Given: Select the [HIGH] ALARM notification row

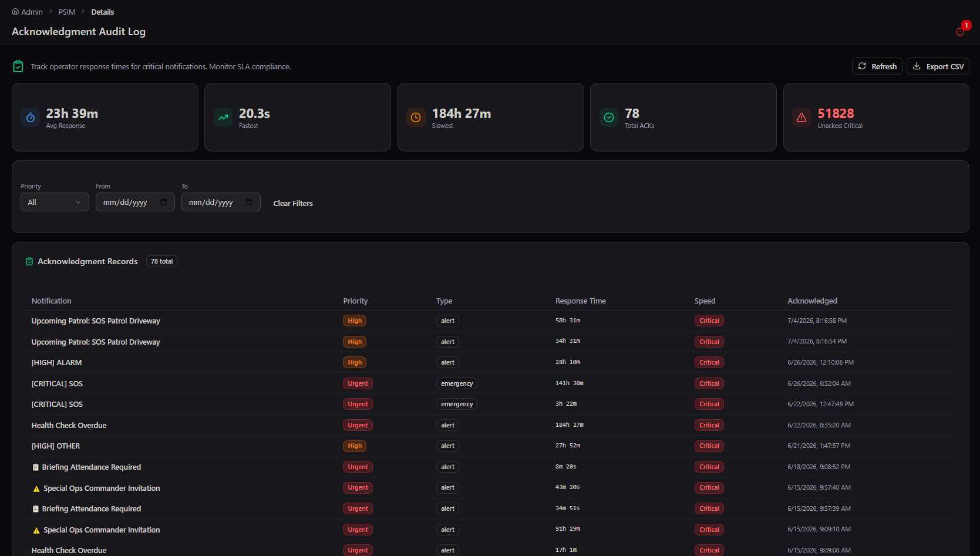Looking at the screenshot, I should pyautogui.click(x=491, y=362).
